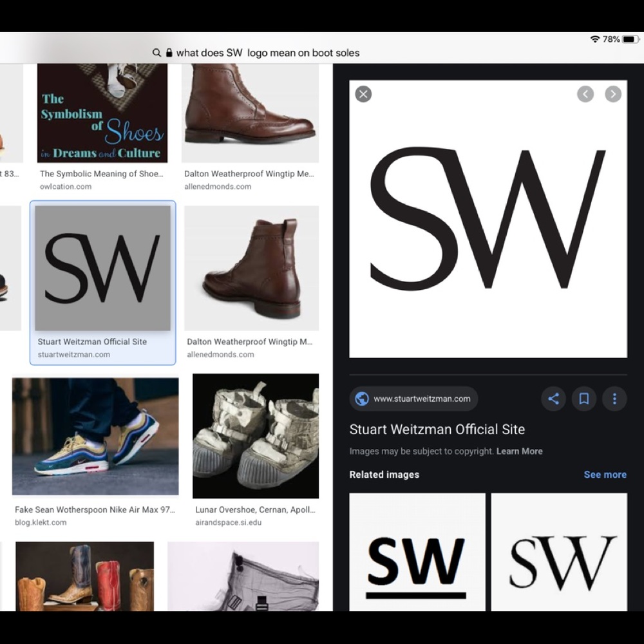
Task: Click airandspace.si.edu source text
Action: pyautogui.click(x=229, y=522)
